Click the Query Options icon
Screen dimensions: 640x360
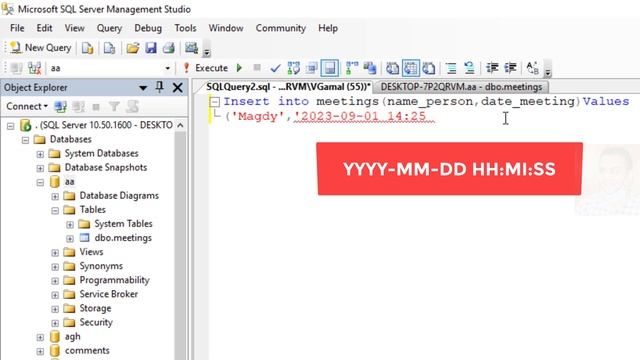[312, 68]
